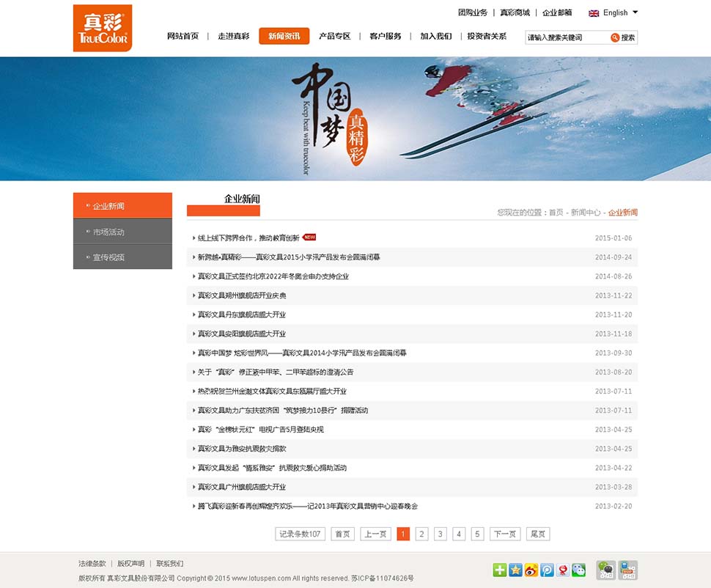Go to page 3 of the news list
Screen dimensions: 711x588
coord(440,534)
